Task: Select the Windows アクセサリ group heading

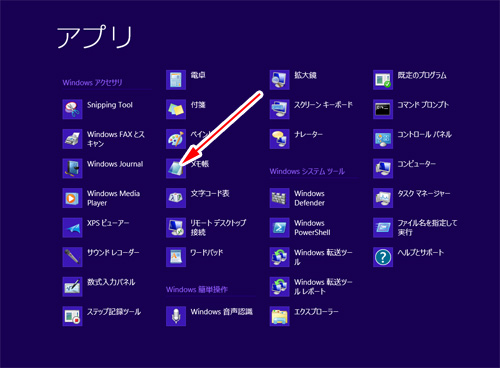Action: tap(92, 82)
